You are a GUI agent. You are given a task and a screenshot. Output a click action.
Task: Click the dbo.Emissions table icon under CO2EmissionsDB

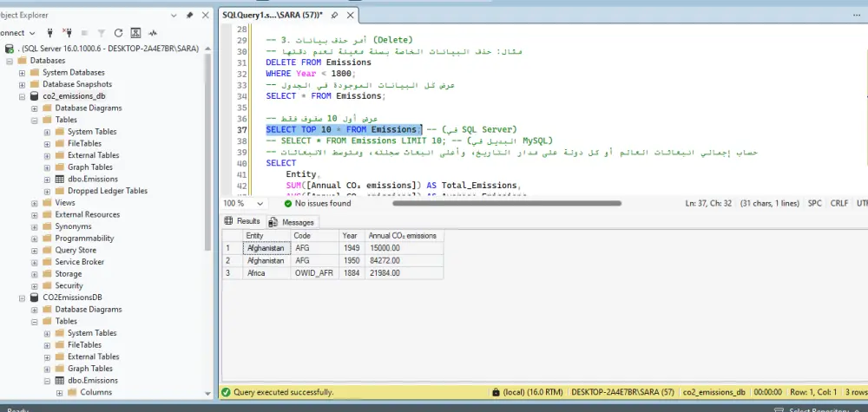pyautogui.click(x=60, y=381)
